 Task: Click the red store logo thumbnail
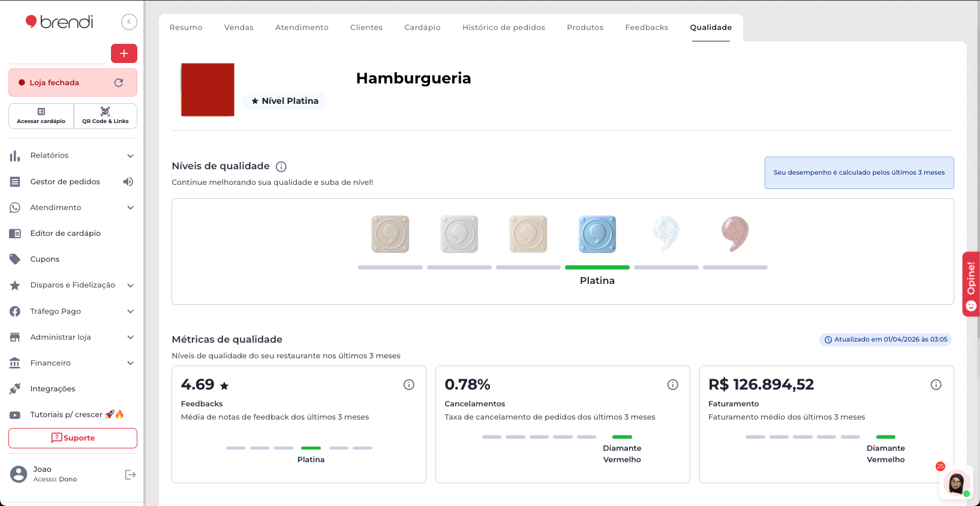208,89
